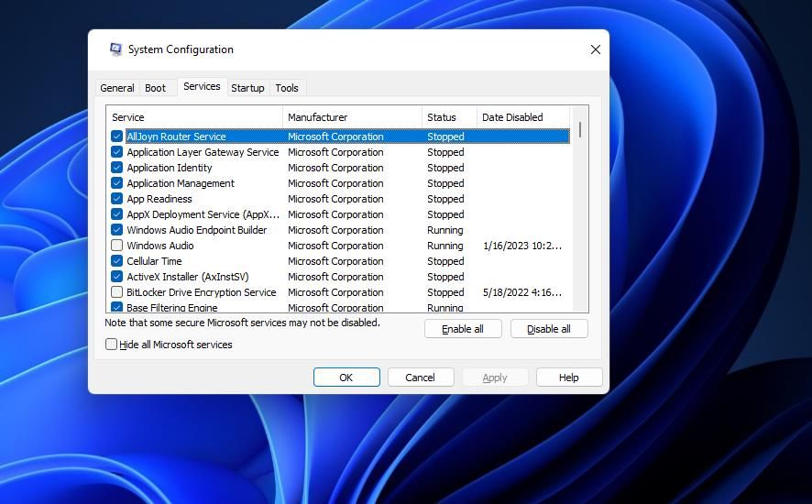Screen dimensions: 812x504
Task: Sort list by Service column header
Action: pos(194,117)
